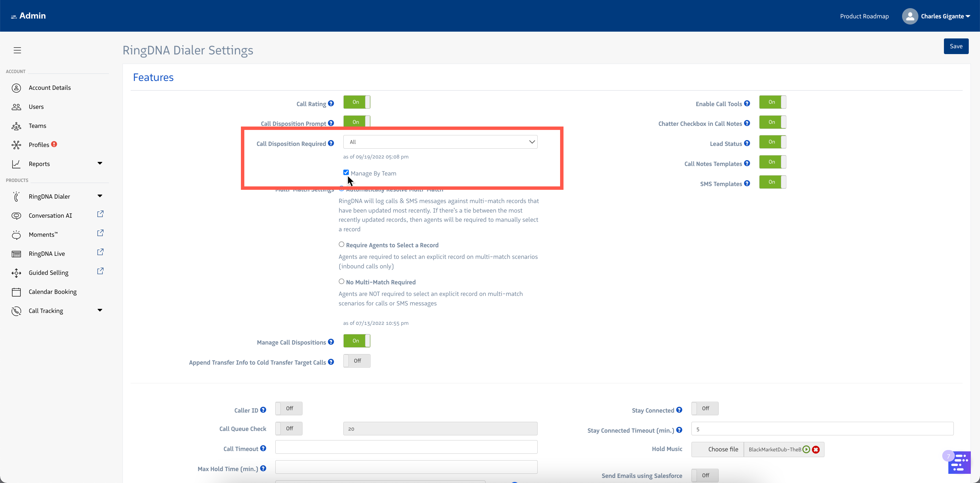Expand the Call Tracking submenu arrow

click(x=100, y=310)
